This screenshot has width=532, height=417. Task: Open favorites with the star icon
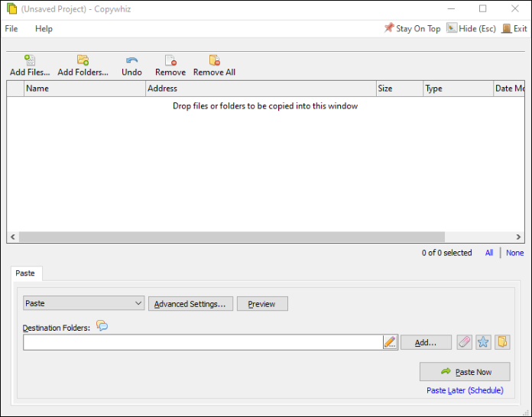pyautogui.click(x=483, y=342)
